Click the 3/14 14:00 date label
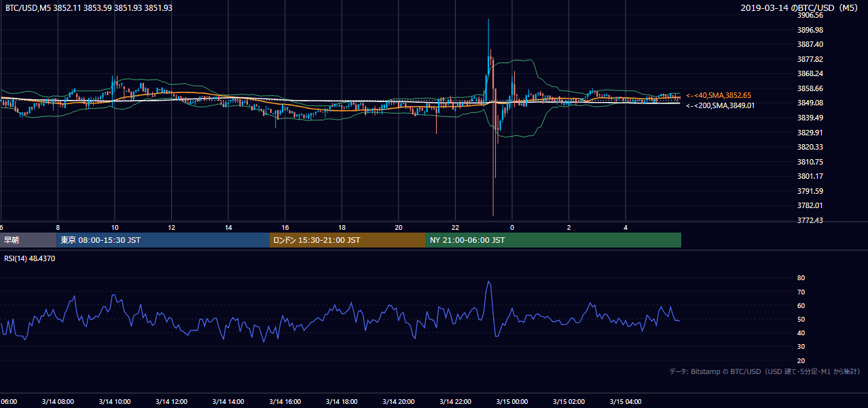The image size is (868, 408). tap(228, 402)
